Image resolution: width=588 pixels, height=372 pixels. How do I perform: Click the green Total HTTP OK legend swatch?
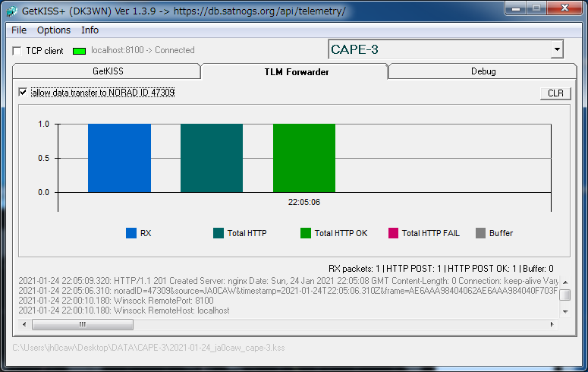(x=306, y=233)
